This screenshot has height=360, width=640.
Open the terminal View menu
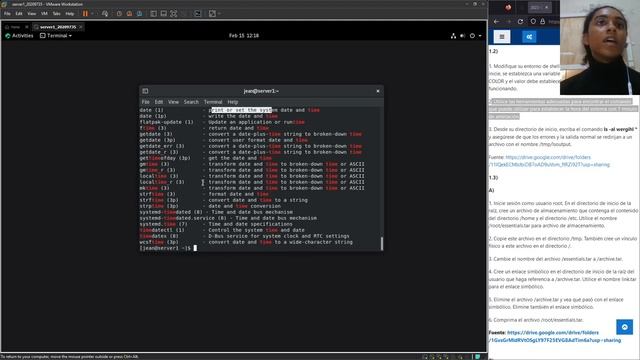[x=173, y=102]
